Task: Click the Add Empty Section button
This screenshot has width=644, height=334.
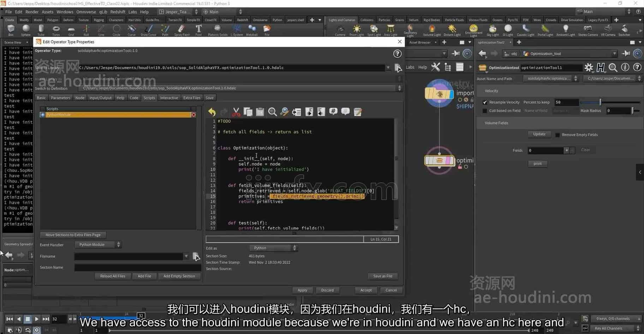Action: tap(179, 276)
